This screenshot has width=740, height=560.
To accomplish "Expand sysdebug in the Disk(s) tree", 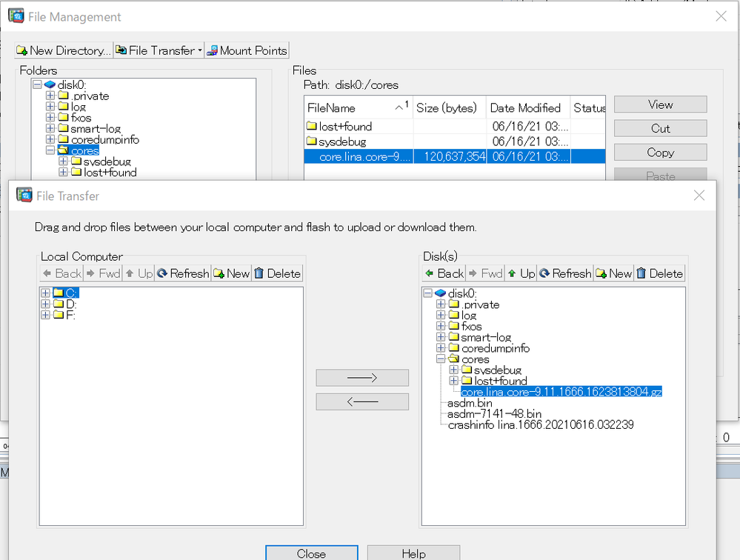I will 453,370.
